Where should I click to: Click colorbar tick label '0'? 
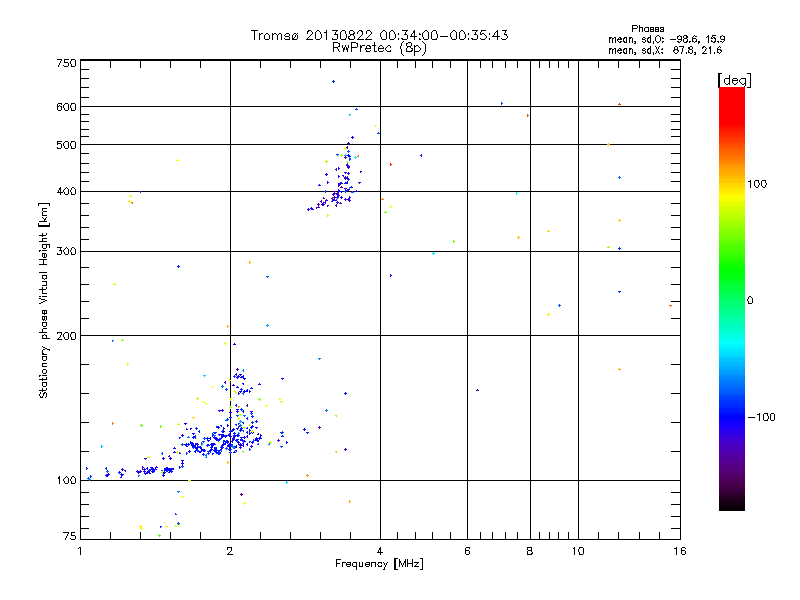(x=750, y=301)
